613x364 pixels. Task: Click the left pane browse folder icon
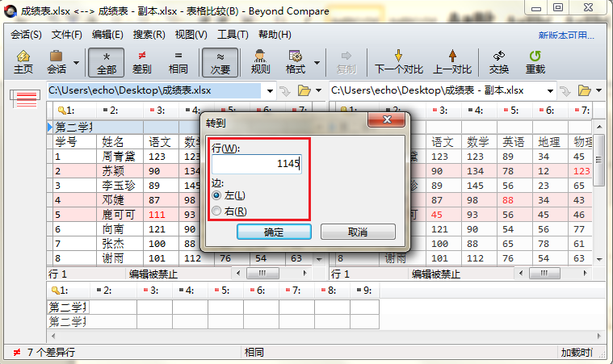[304, 90]
